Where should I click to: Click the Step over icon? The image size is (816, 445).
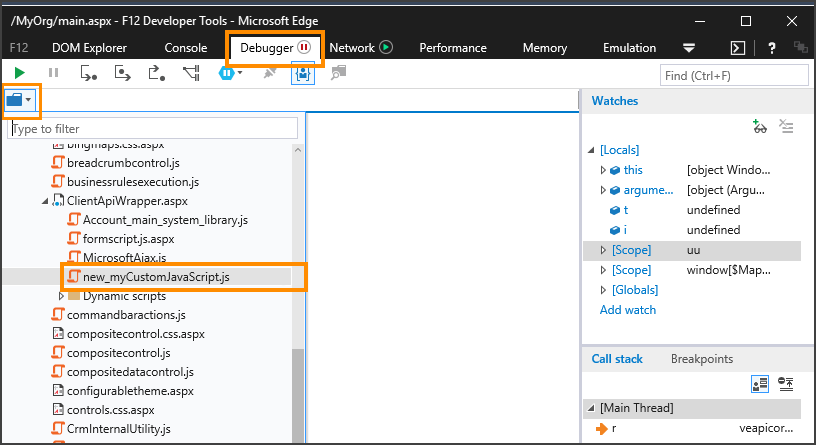pos(123,72)
